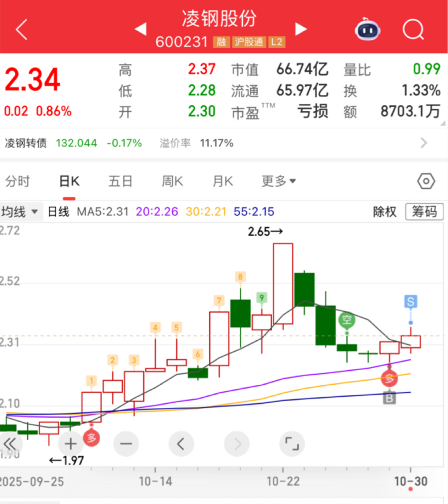
Task: Open the robot assistant icon
Action: (368, 29)
